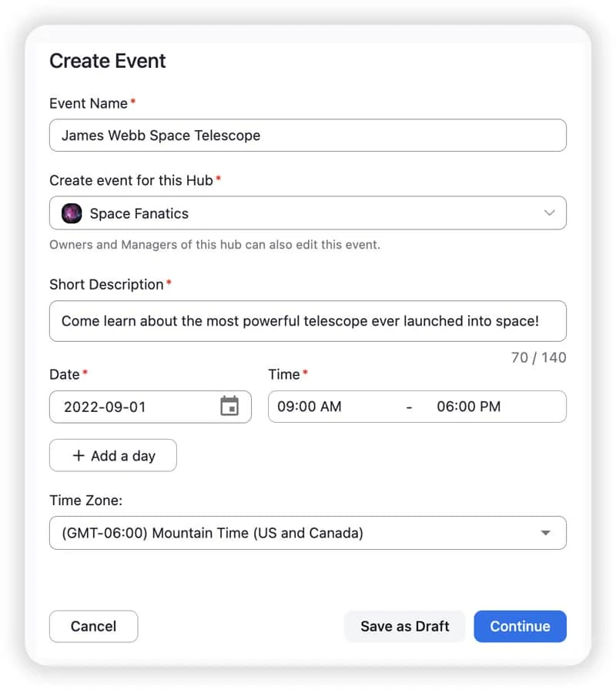Viewport: 616px width, 690px height.
Task: Click the 70 / 140 character counter
Action: coord(538,357)
